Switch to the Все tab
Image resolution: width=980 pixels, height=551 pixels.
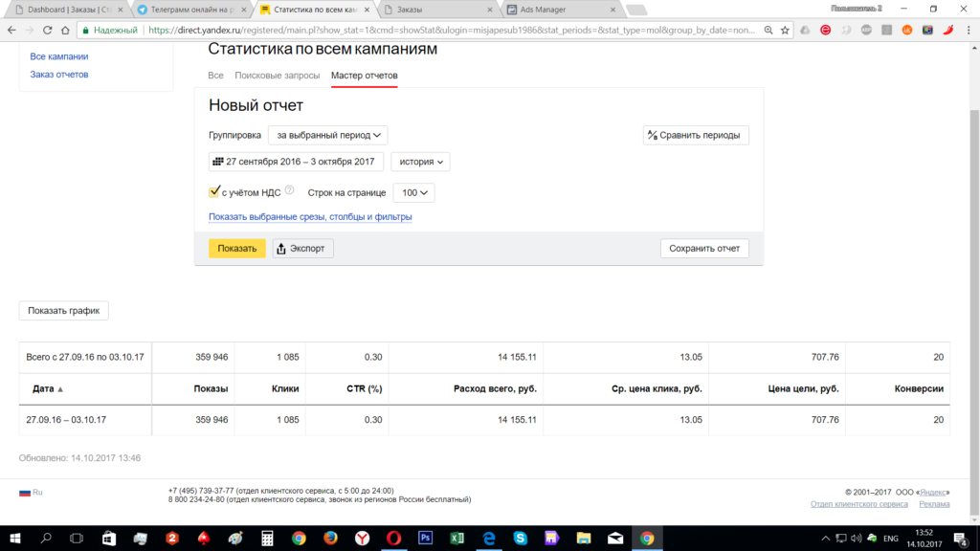coord(215,76)
